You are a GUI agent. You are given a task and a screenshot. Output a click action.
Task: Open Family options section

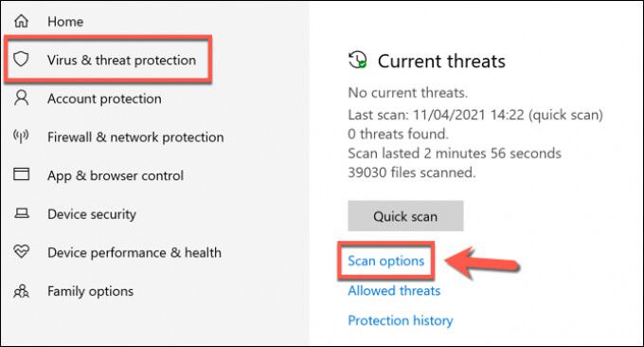pyautogui.click(x=90, y=291)
